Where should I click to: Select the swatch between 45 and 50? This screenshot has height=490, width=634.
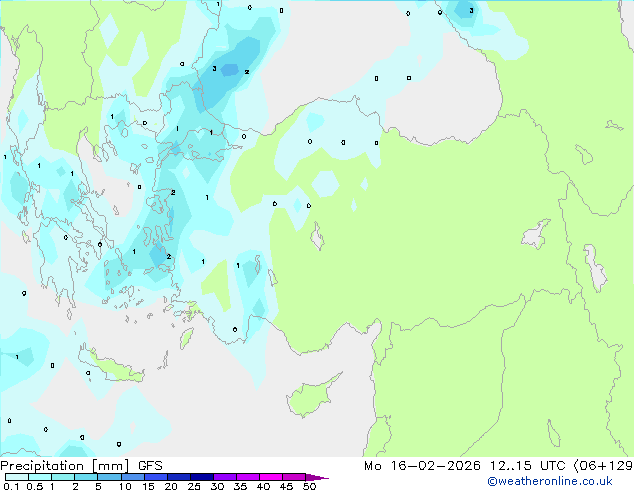294,477
